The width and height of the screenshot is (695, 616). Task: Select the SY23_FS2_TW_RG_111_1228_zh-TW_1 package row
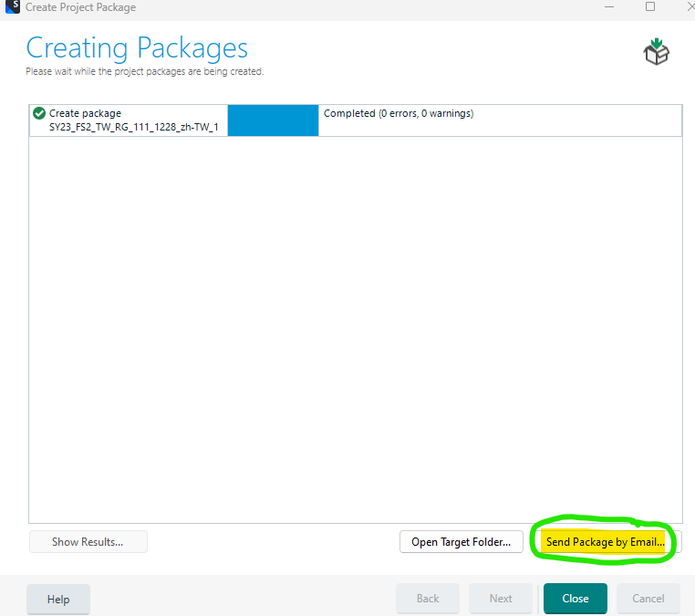[x=356, y=120]
